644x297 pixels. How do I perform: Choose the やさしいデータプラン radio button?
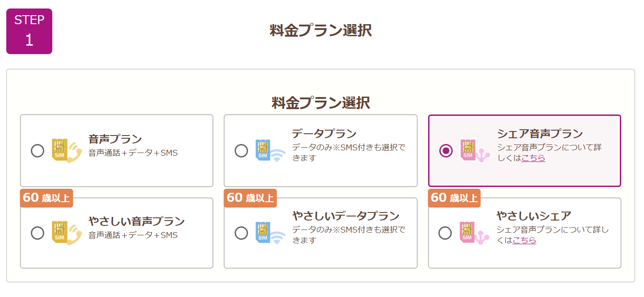pyautogui.click(x=241, y=233)
